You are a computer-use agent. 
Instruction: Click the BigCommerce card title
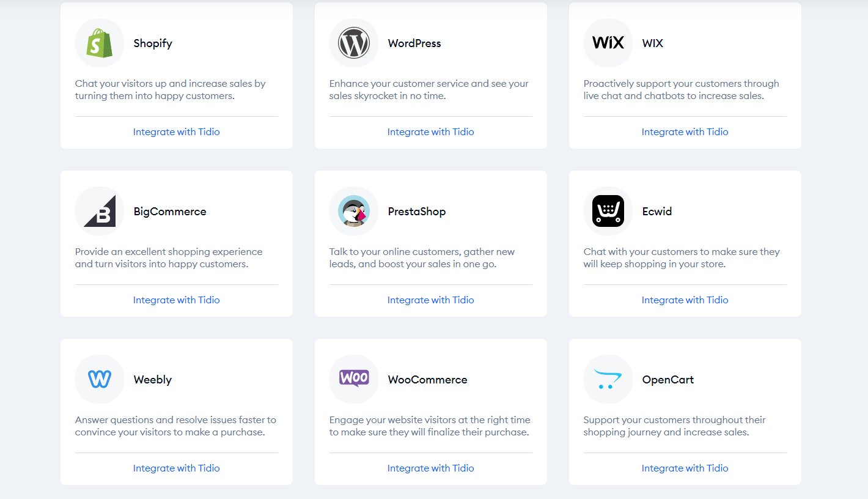coord(170,212)
